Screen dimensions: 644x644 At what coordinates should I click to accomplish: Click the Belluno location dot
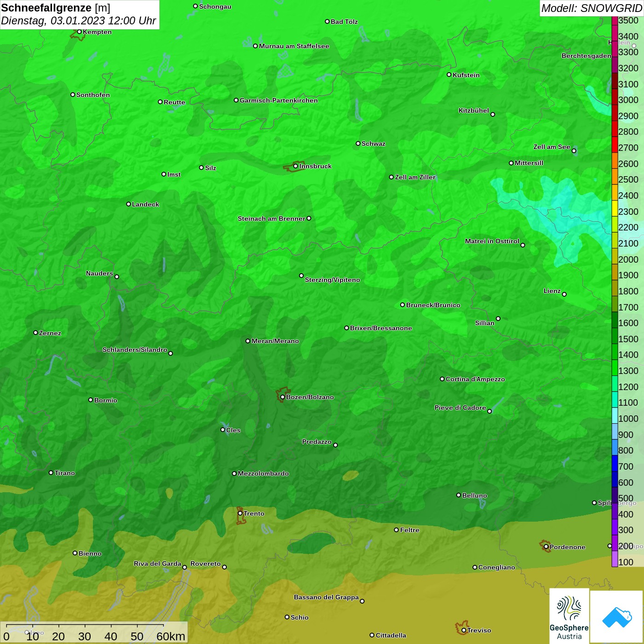(x=458, y=495)
